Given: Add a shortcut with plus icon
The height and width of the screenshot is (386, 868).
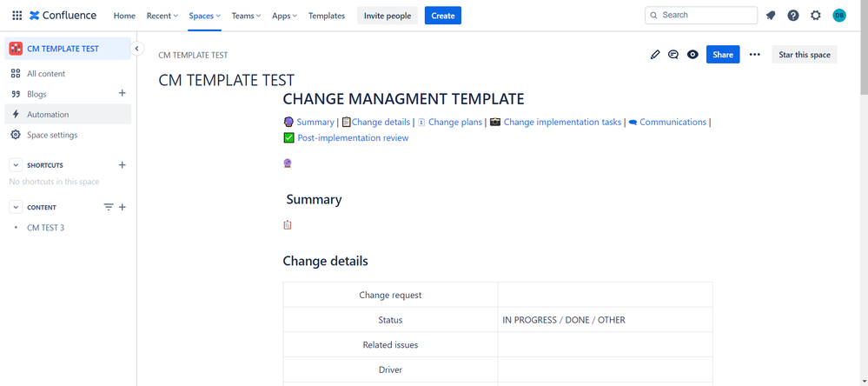Looking at the screenshot, I should click(123, 165).
